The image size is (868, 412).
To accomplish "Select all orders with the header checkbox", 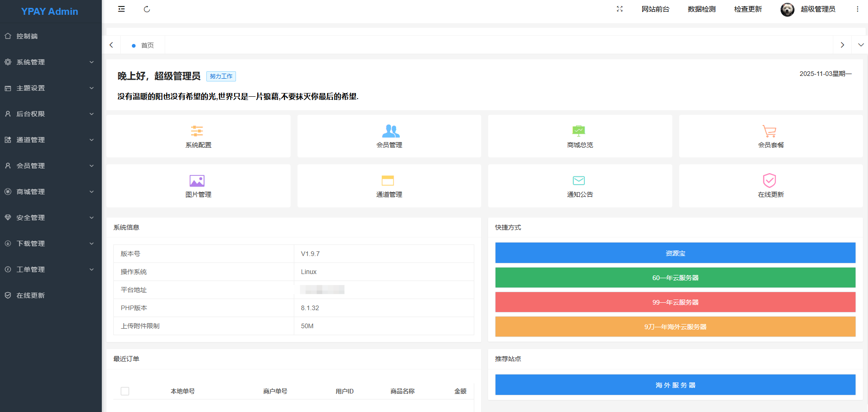I will pos(125,391).
